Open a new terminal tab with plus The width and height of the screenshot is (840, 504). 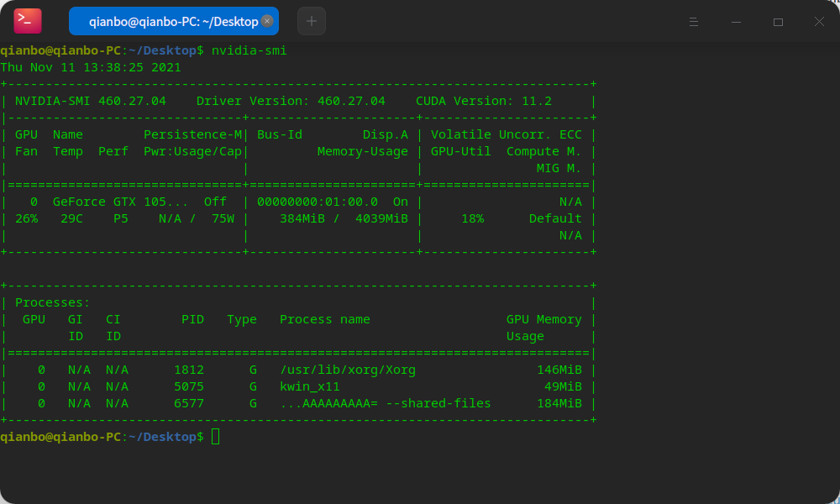[312, 22]
